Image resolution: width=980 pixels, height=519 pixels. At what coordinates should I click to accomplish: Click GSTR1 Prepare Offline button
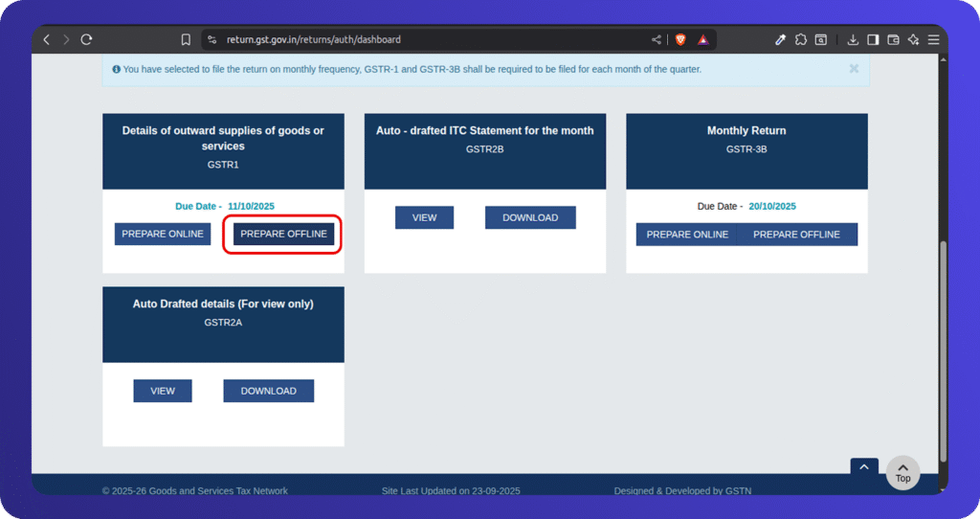point(283,234)
